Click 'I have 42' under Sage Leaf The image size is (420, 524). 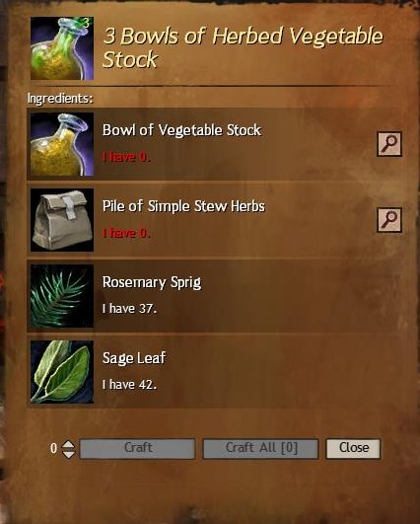[129, 385]
